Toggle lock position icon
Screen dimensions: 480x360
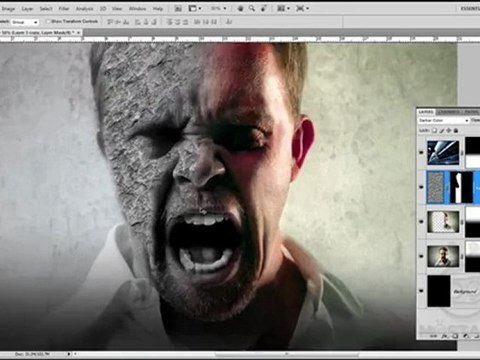pyautogui.click(x=449, y=131)
